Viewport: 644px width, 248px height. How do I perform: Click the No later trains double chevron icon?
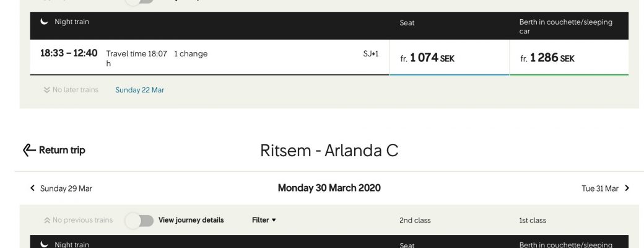click(x=47, y=90)
